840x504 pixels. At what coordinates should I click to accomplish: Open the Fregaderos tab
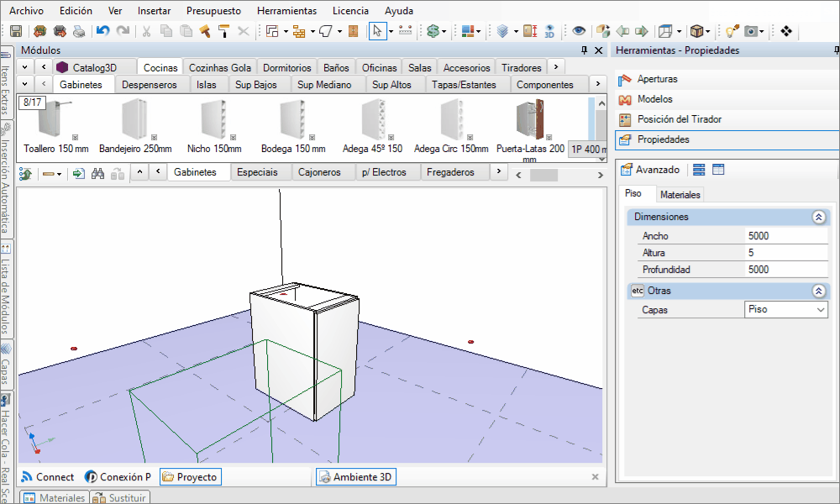(450, 172)
